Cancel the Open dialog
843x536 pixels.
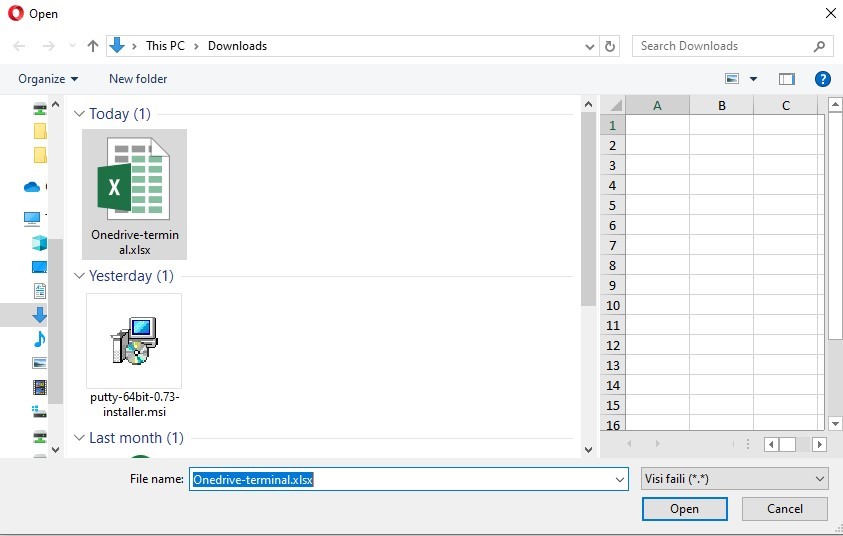(x=784, y=509)
